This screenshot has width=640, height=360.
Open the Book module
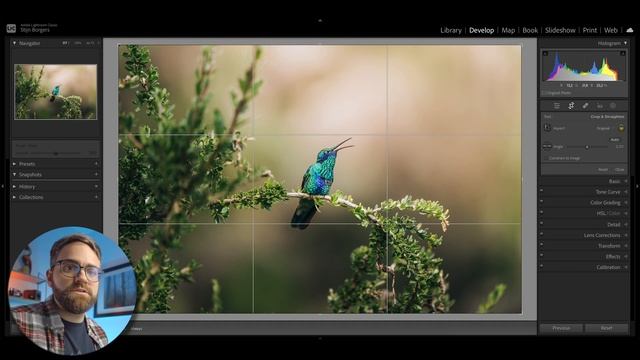[530, 30]
